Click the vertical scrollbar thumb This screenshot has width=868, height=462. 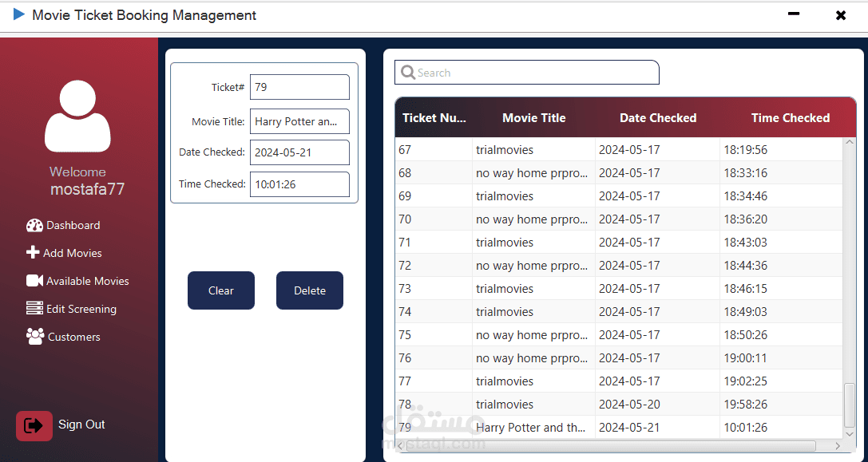pos(850,405)
